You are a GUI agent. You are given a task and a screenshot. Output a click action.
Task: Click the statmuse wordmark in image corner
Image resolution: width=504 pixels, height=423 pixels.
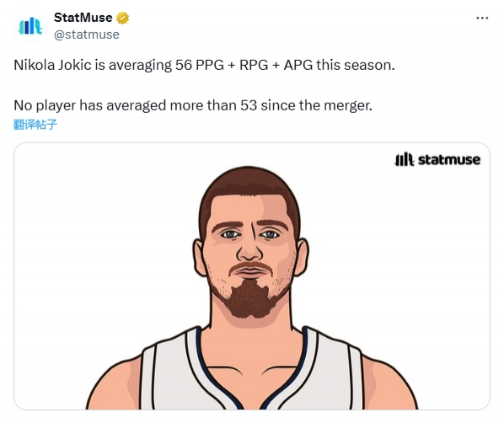(x=449, y=160)
